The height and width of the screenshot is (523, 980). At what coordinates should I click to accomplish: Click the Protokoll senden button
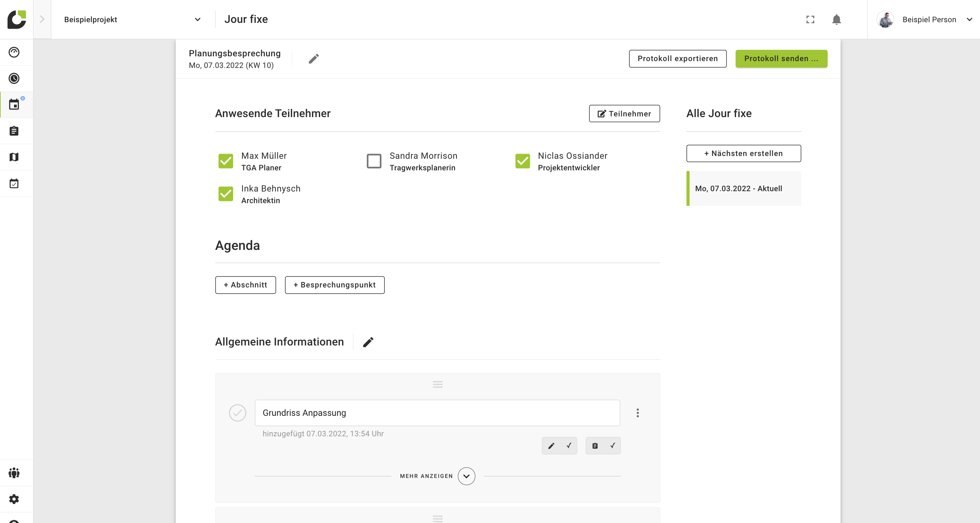(x=781, y=58)
